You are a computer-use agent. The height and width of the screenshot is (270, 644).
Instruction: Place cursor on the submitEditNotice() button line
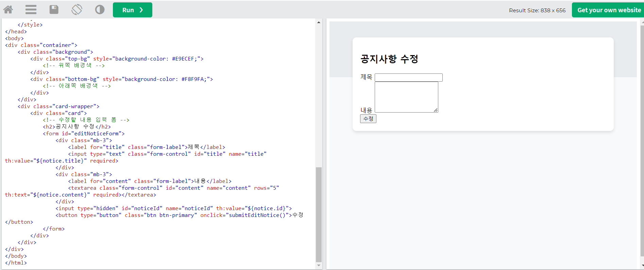tap(179, 215)
